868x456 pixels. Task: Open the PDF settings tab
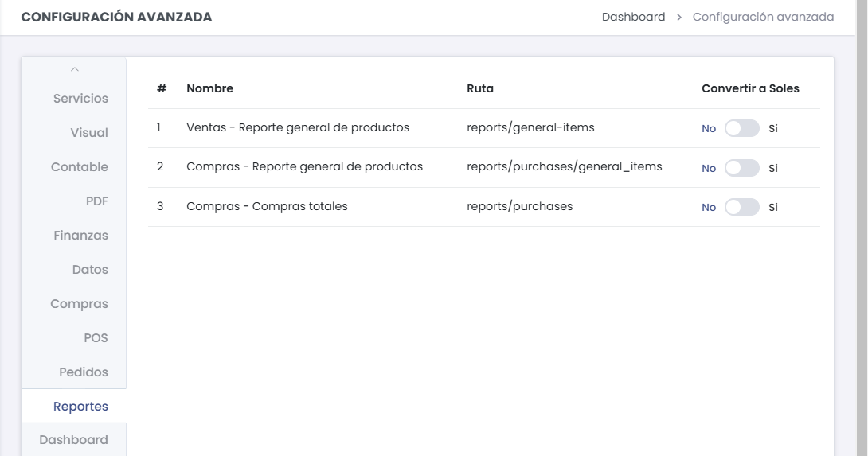(x=97, y=201)
